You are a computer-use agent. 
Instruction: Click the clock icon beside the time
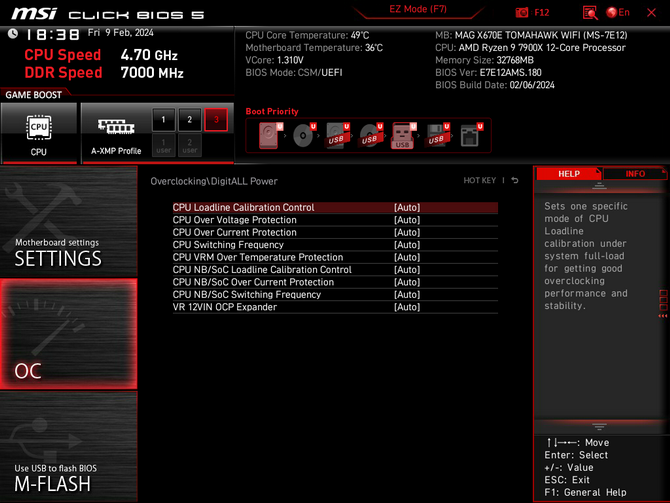point(13,34)
